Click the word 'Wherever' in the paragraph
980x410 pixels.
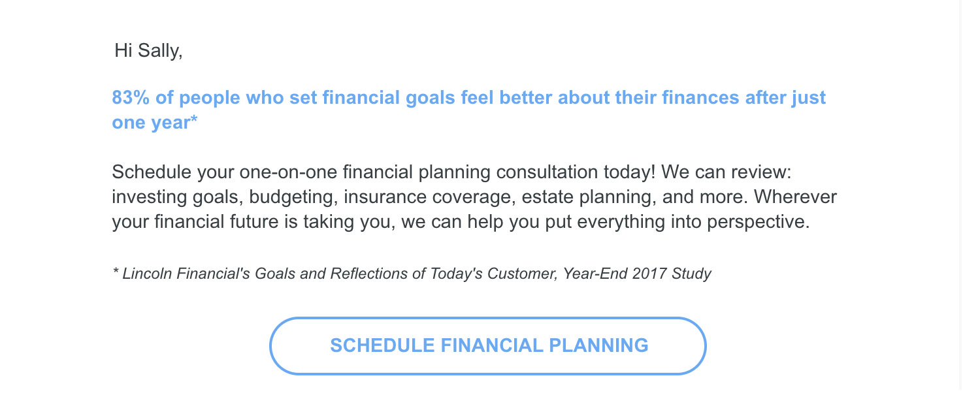click(795, 197)
